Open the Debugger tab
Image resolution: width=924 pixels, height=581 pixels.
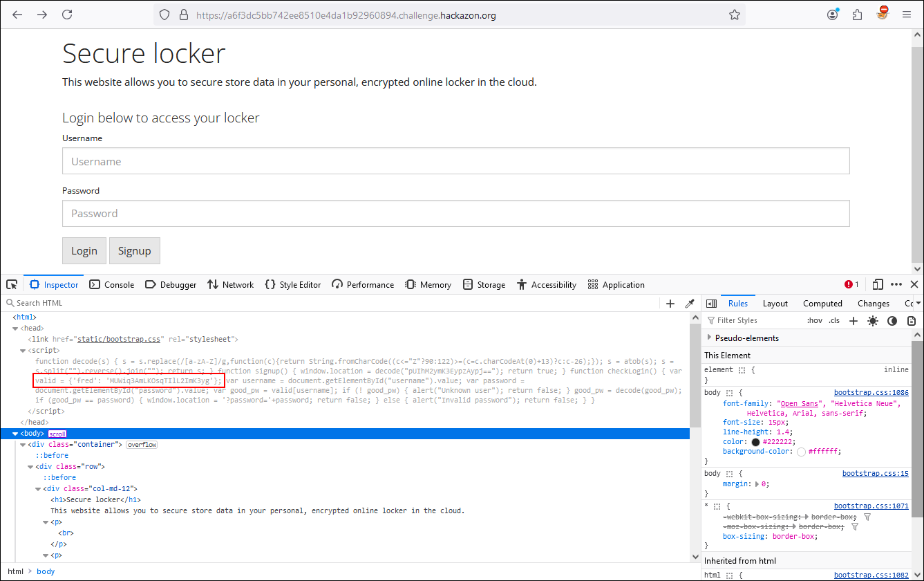click(x=171, y=284)
